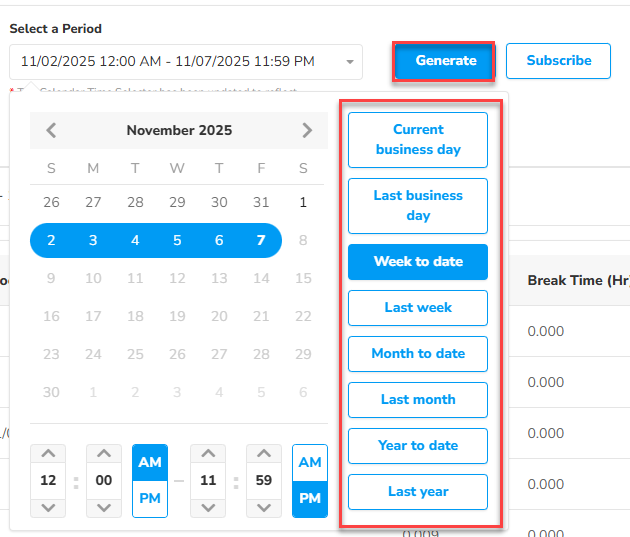
Task: Decrease the end minutes value
Action: coord(264,507)
